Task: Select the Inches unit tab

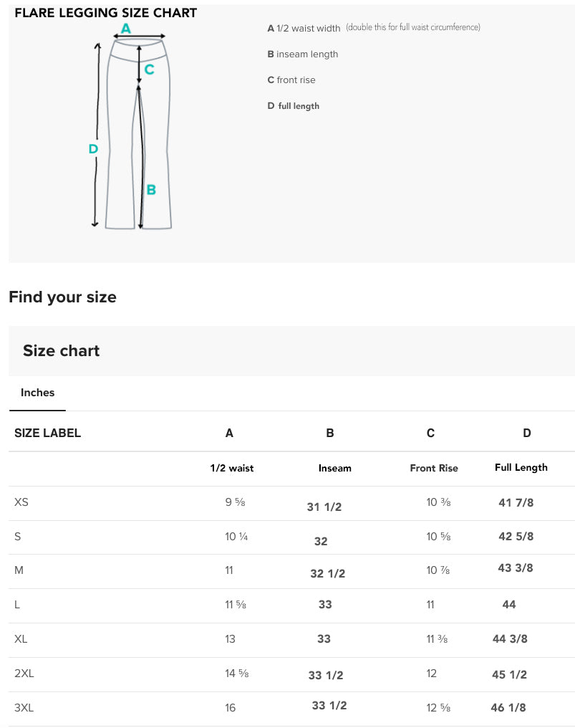Action: 37,393
